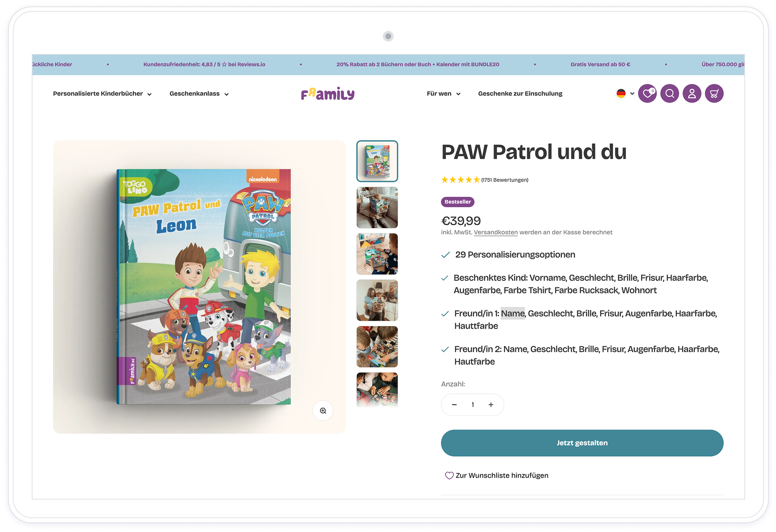776x532 pixels.
Task: Select the first book cover thumbnail
Action: pos(377,161)
